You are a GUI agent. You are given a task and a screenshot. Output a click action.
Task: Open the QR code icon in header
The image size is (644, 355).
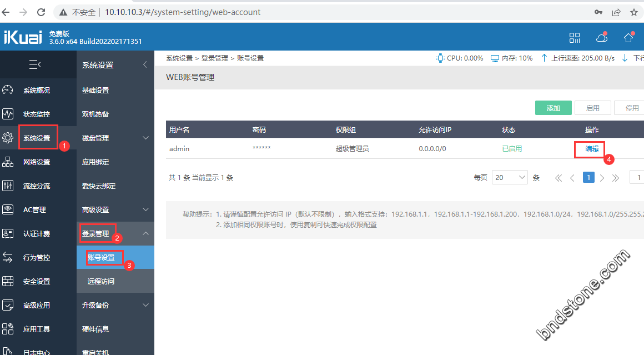tap(575, 38)
